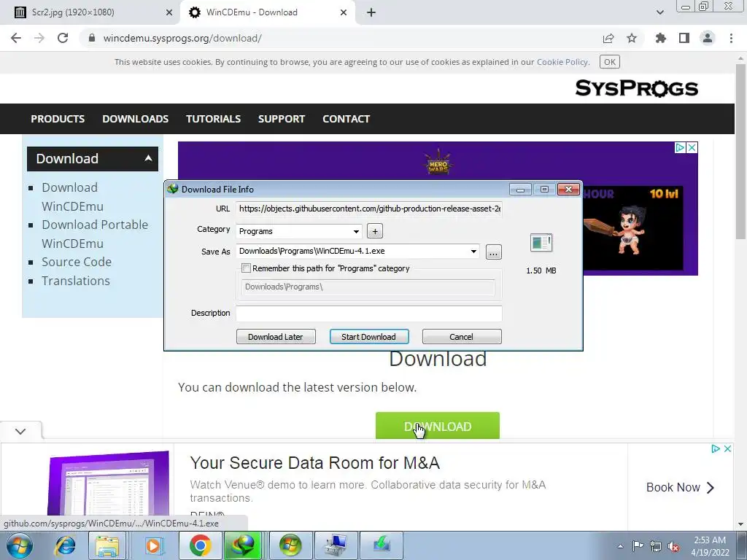Open the DOWNLOADS menu

pos(135,119)
